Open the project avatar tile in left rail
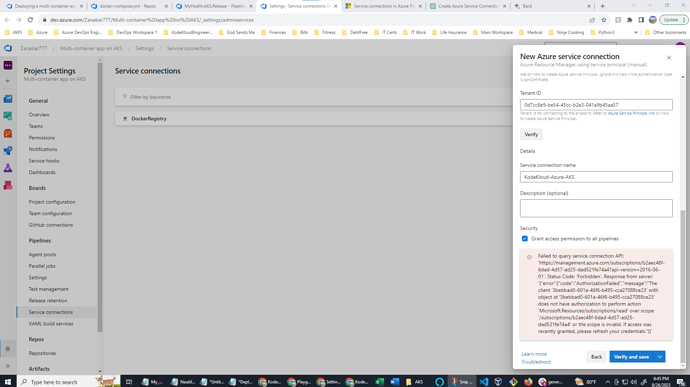Screen dimensions: 690x387 point(8,65)
